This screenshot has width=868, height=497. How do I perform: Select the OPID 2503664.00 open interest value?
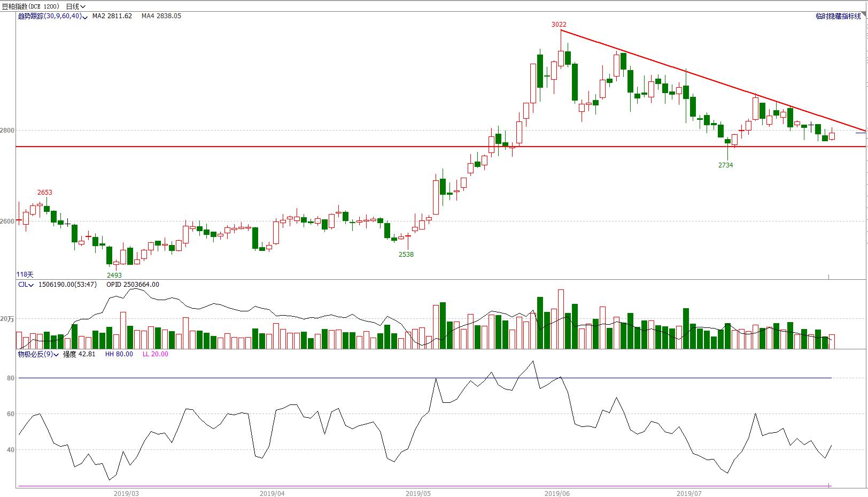(x=133, y=285)
